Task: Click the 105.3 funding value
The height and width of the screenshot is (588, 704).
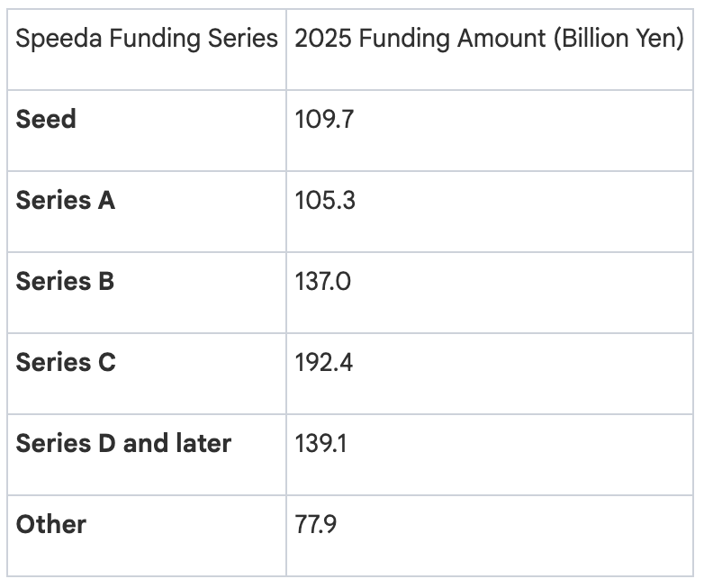Action: point(325,200)
